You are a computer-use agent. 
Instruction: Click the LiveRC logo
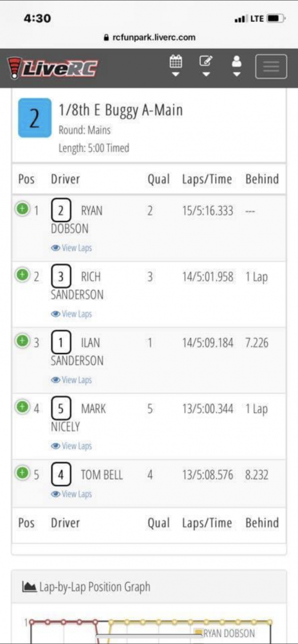[52, 68]
